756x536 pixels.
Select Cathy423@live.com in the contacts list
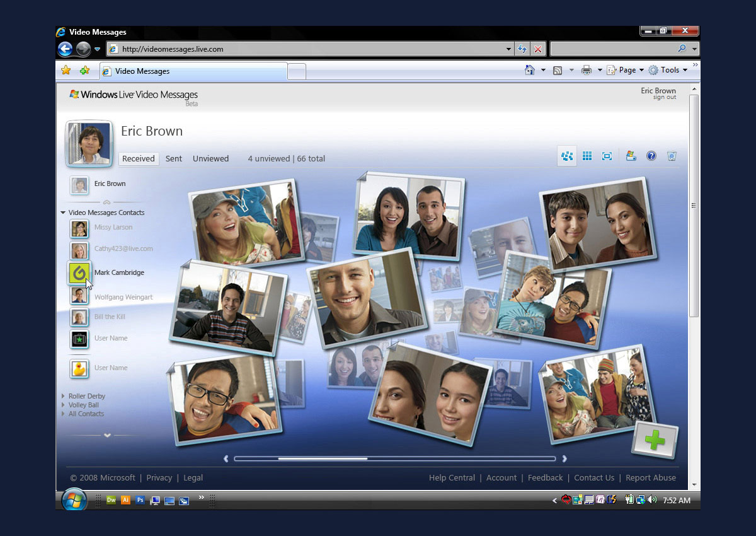[123, 249]
